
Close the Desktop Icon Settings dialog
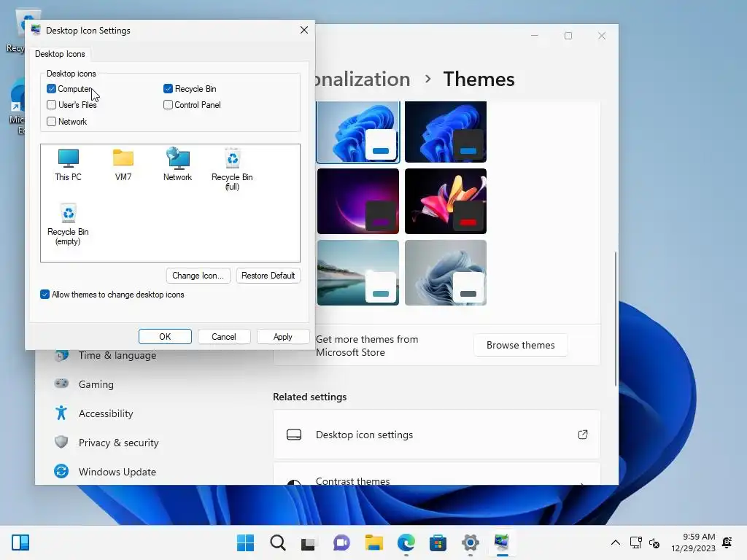(x=304, y=30)
